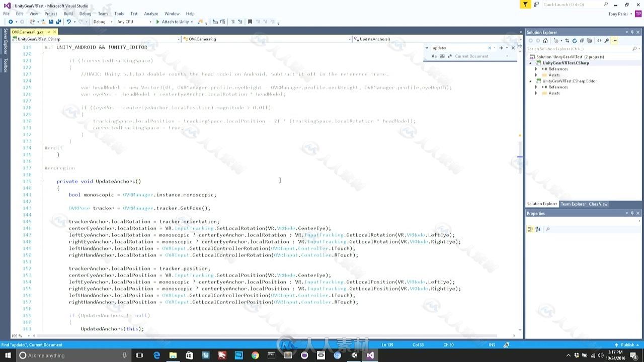Open Edge browser from taskbar

pyautogui.click(x=156, y=355)
